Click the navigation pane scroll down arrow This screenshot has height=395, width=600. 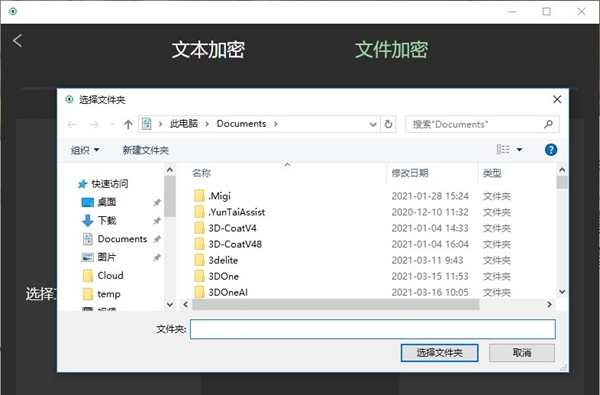170,305
